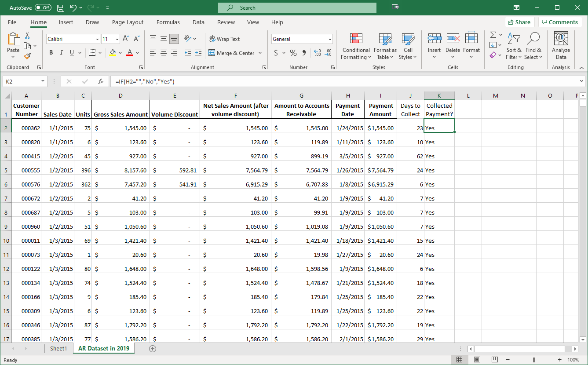The height and width of the screenshot is (365, 588).
Task: Adjust the zoom slider handle
Action: tap(534, 360)
